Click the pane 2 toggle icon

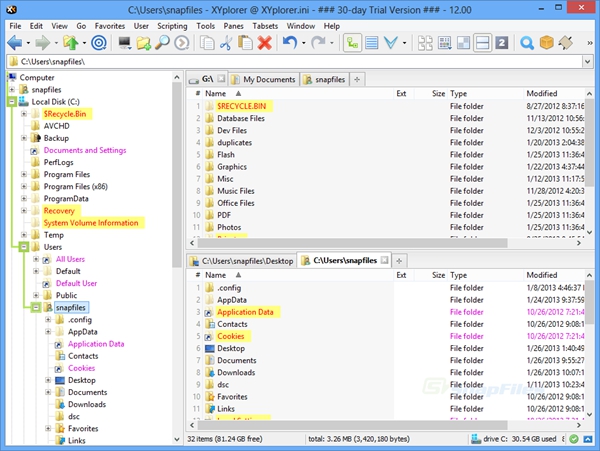tap(502, 43)
